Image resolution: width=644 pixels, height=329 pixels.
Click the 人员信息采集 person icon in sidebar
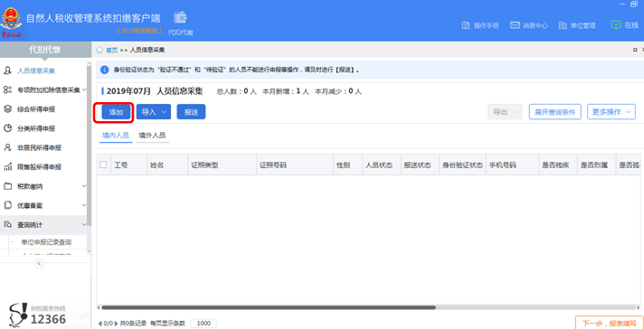[7, 70]
